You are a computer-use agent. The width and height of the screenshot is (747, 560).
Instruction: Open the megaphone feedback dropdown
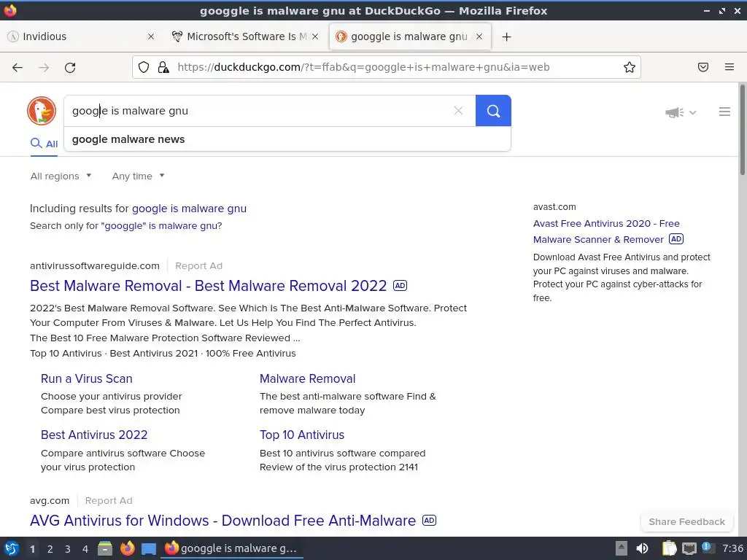pos(681,112)
